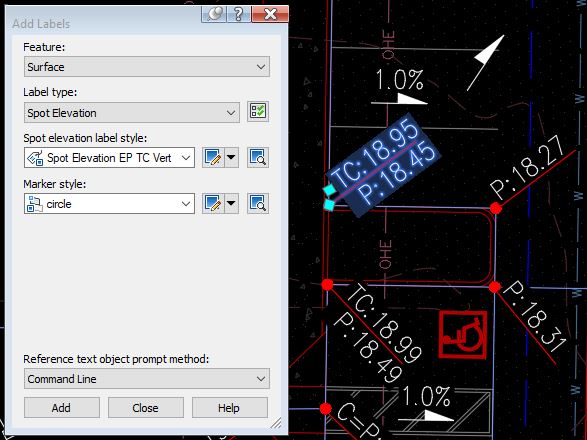Click the Close button
The width and height of the screenshot is (587, 440).
click(146, 407)
